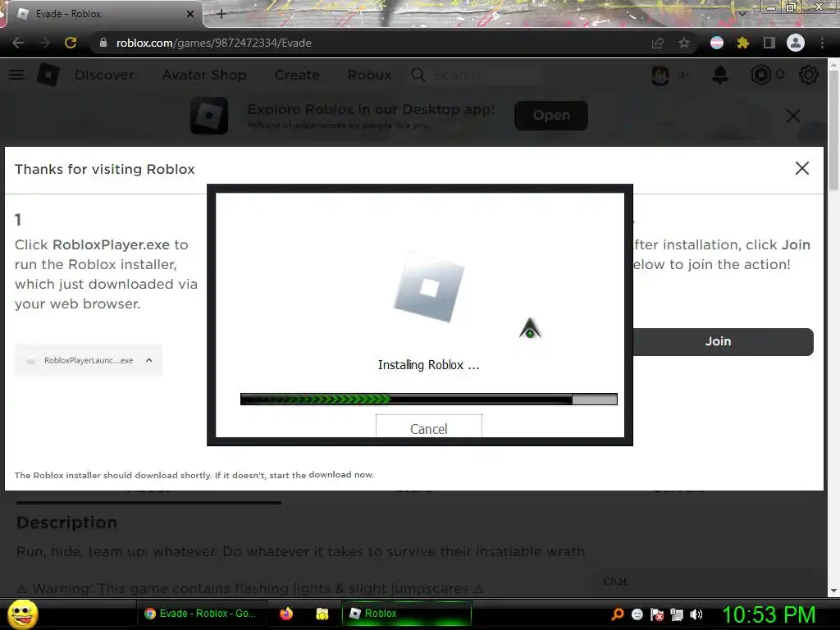Close the Evade browser tab
840x630 pixels.
(x=189, y=14)
